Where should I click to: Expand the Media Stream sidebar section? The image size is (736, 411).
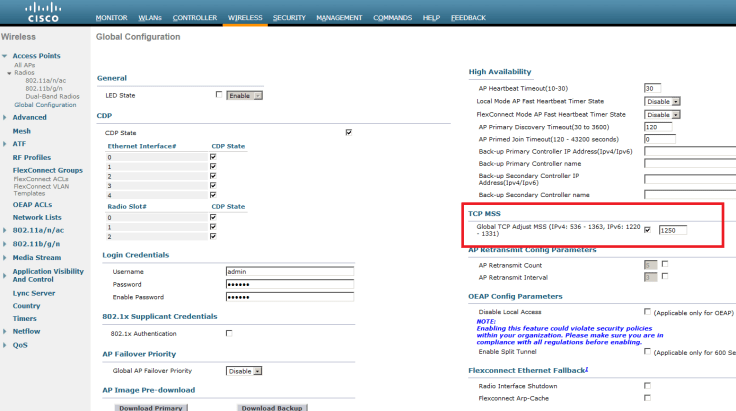click(x=36, y=256)
